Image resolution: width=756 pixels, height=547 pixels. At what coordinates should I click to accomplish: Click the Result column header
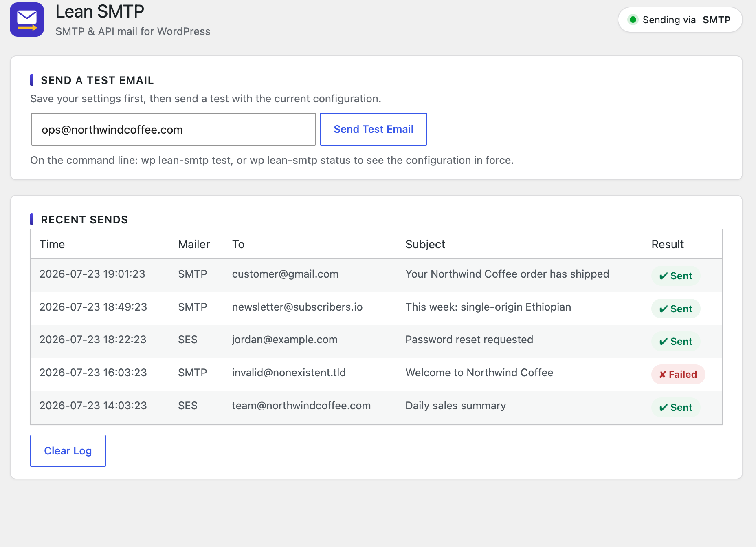click(668, 244)
